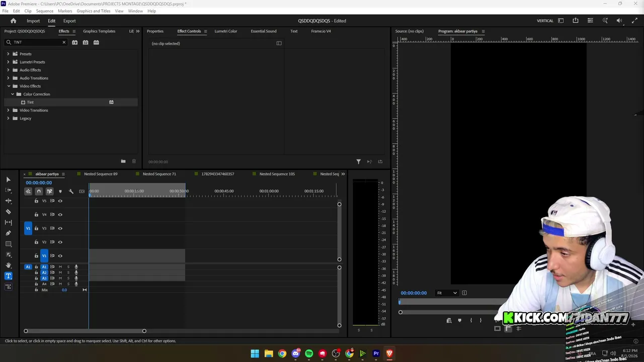The width and height of the screenshot is (644, 362).
Task: Go to Export mode
Action: 69,21
